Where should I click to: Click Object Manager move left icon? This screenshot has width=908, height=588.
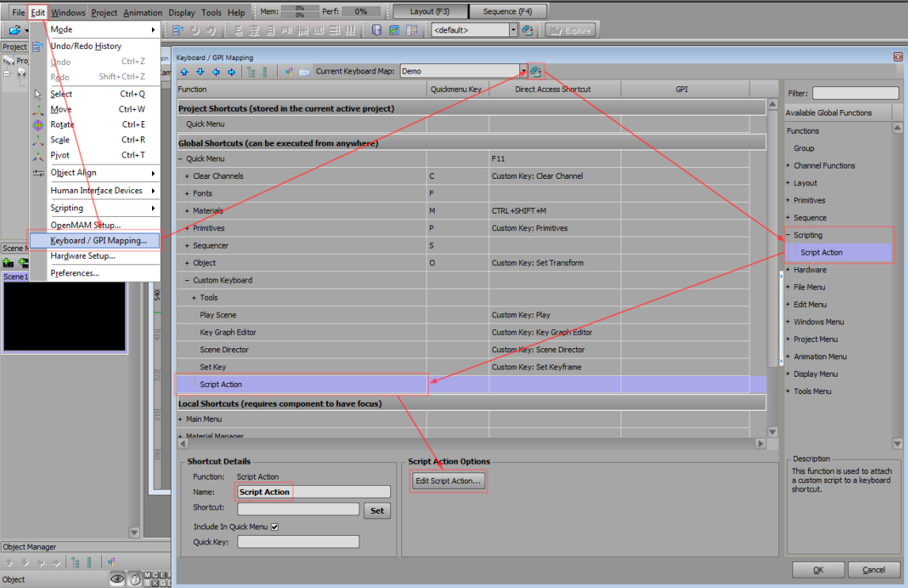pos(40,563)
